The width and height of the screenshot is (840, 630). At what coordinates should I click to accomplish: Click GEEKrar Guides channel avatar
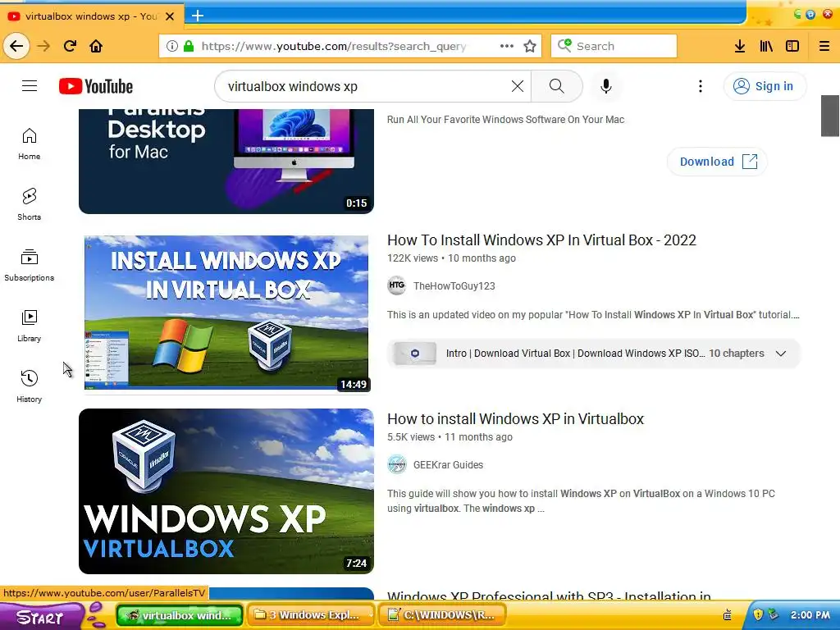coord(397,464)
